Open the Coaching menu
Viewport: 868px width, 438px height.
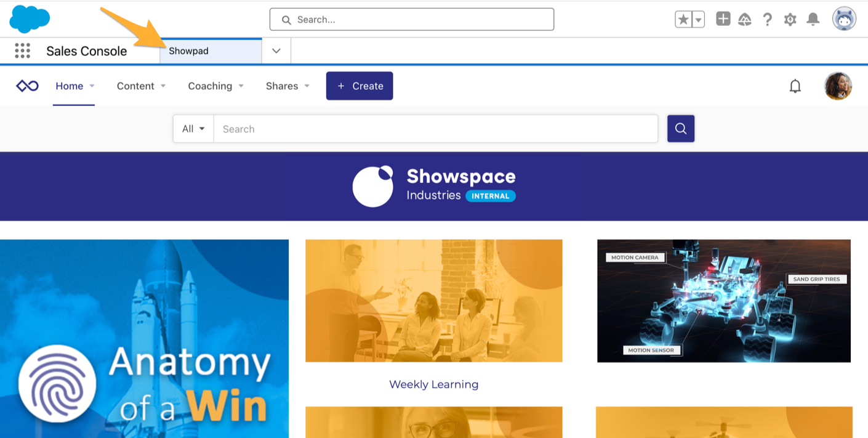coord(215,86)
